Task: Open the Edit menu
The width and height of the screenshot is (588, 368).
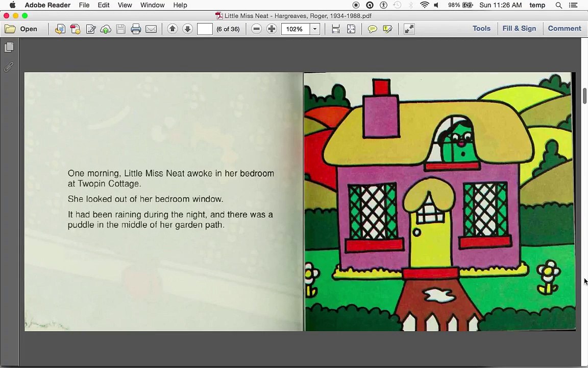Action: click(104, 5)
